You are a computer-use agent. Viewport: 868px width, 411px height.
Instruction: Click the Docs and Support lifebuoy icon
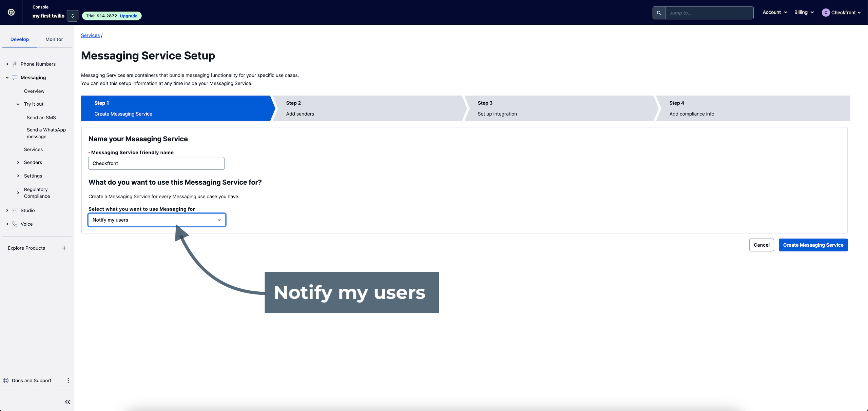(6, 381)
